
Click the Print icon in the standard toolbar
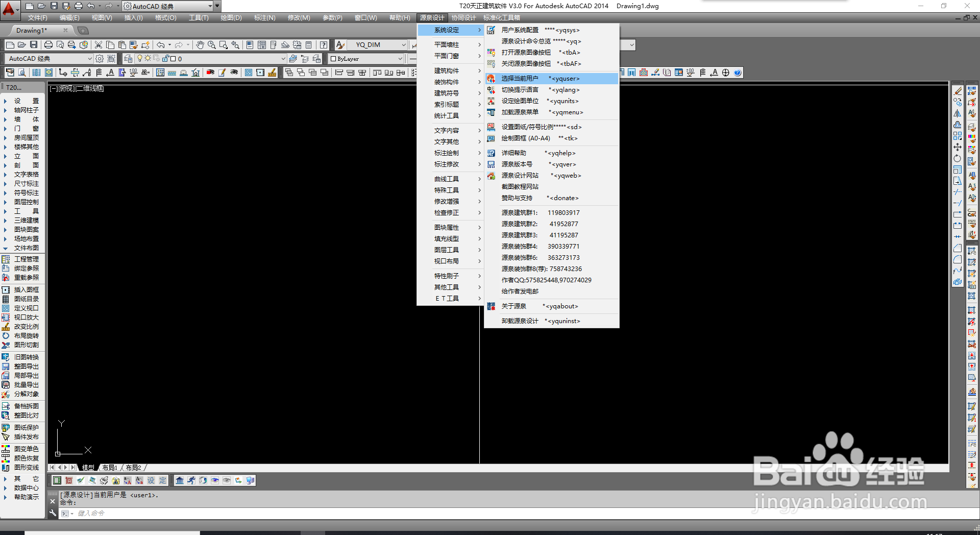pos(48,45)
